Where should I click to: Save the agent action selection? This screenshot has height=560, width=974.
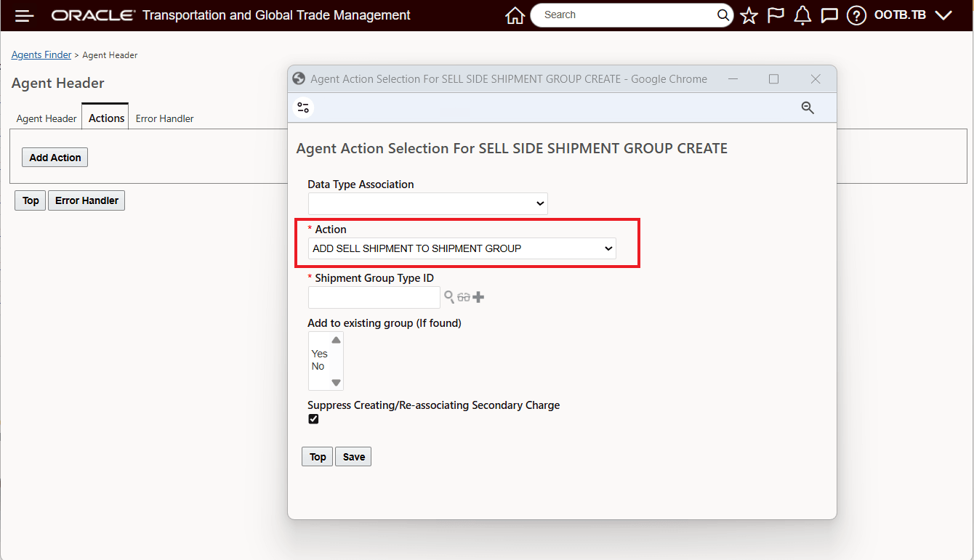coord(353,456)
